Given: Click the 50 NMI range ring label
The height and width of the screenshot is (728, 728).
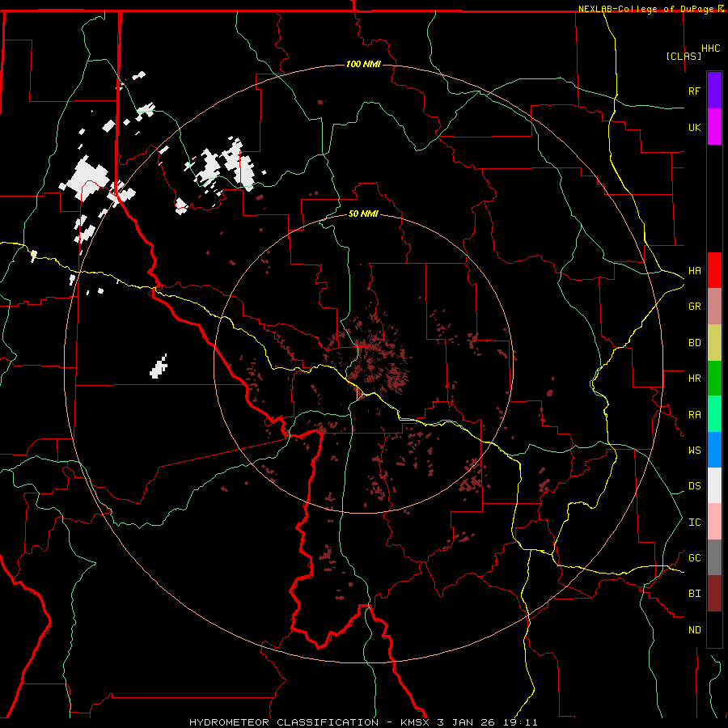Looking at the screenshot, I should (363, 214).
